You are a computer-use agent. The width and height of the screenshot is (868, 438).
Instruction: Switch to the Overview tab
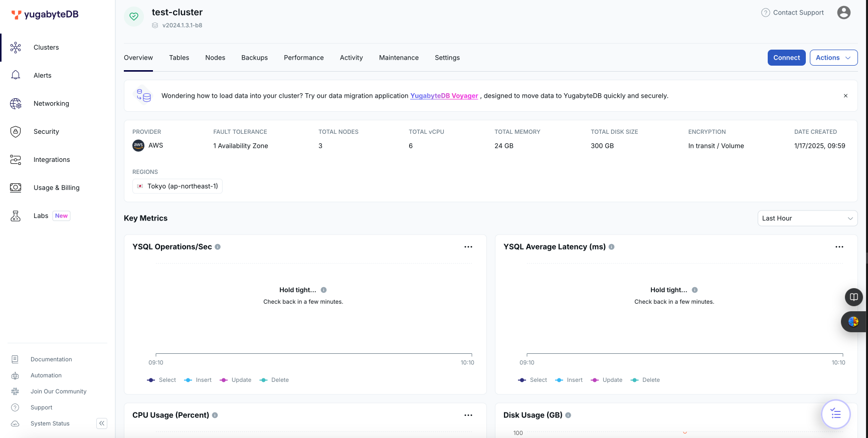(138, 58)
